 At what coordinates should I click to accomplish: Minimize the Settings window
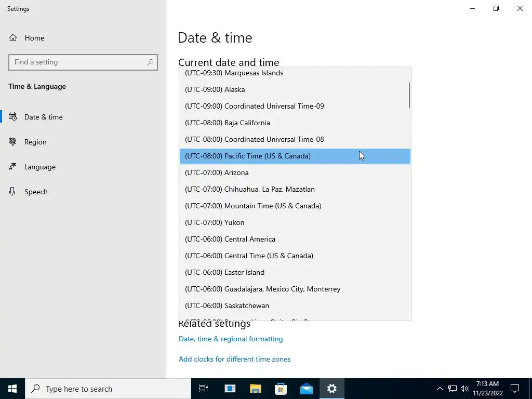472,8
